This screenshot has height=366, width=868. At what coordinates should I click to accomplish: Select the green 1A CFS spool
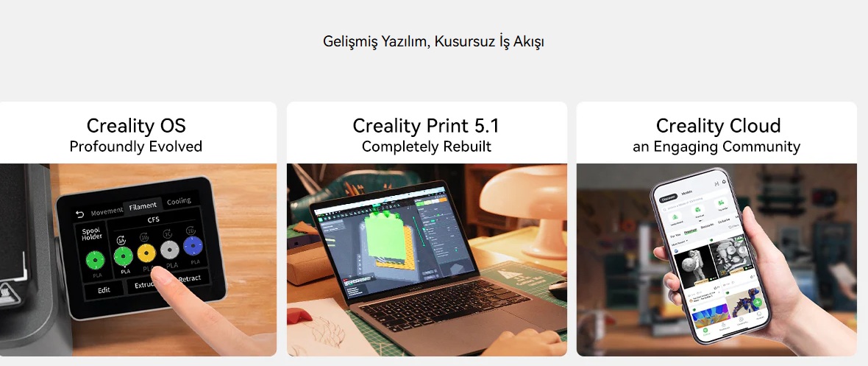click(123, 256)
